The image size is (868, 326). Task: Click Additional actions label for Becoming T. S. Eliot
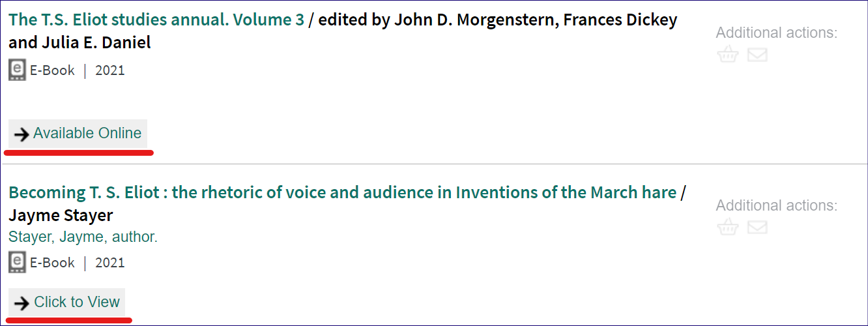[x=777, y=205]
